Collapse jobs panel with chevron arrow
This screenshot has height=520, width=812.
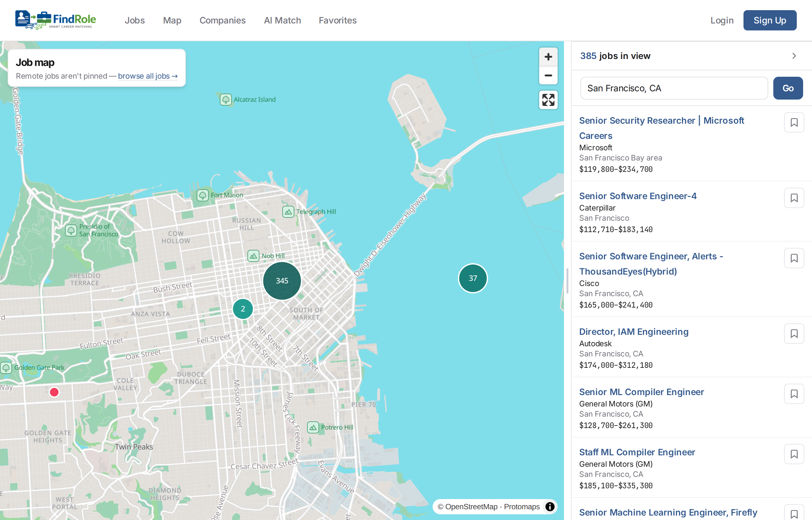click(794, 56)
